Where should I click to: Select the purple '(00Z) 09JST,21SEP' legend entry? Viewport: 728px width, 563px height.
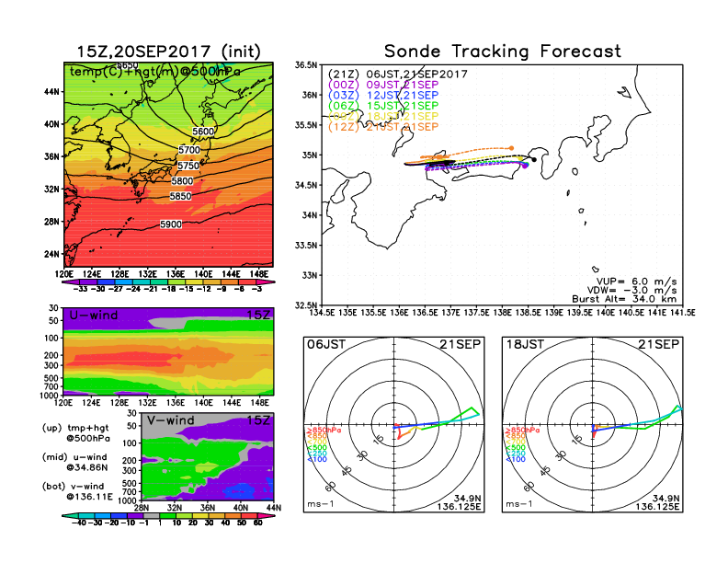(383, 85)
